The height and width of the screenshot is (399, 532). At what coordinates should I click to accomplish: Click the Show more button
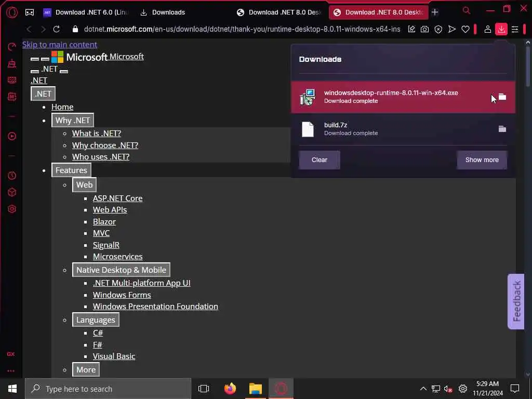point(482,160)
